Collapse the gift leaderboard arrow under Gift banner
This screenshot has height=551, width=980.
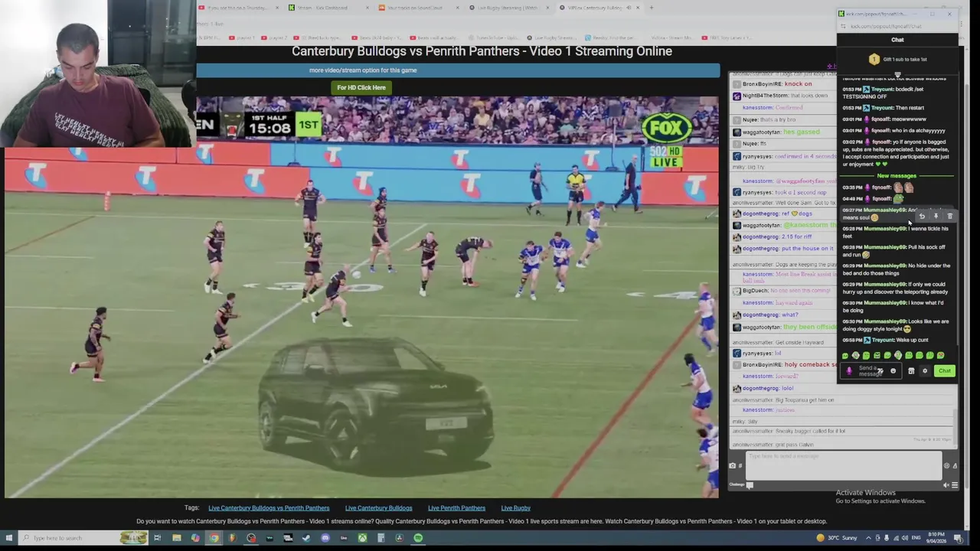(897, 74)
